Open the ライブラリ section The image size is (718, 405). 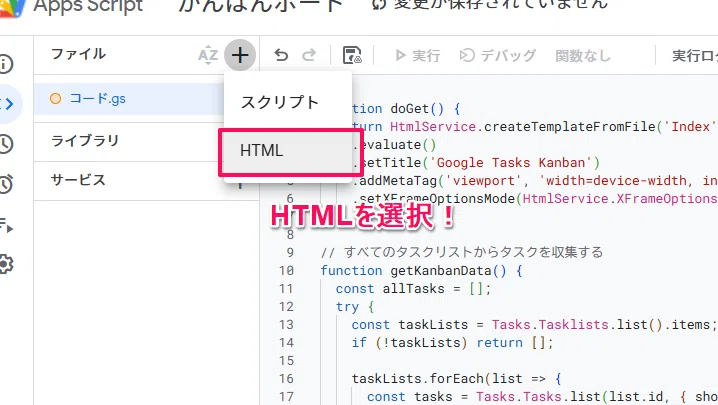tap(85, 141)
